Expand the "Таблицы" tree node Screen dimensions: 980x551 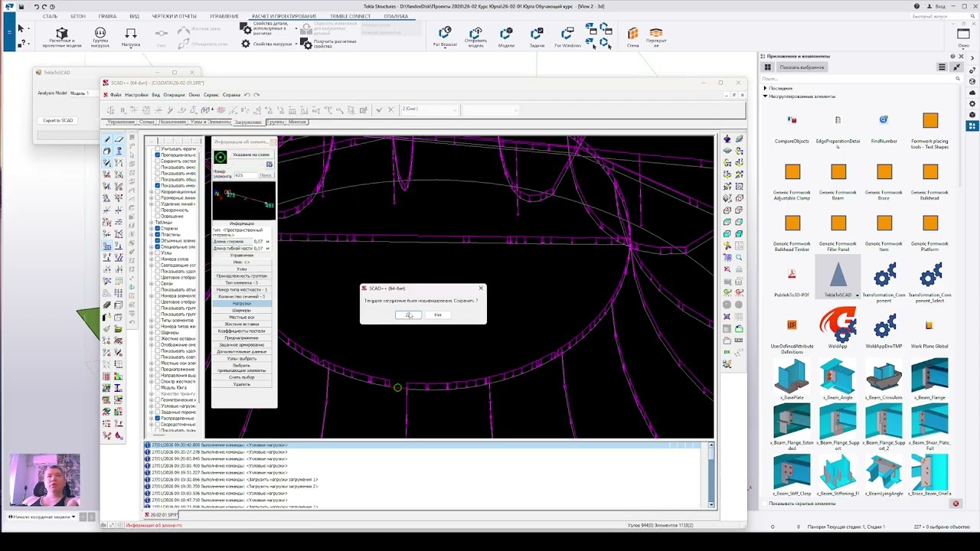click(152, 223)
